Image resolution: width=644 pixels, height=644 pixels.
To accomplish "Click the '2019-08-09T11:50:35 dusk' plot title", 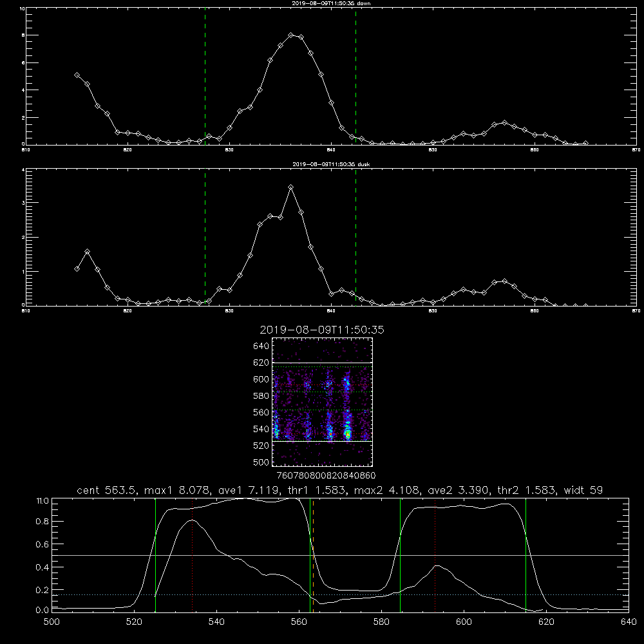I will click(x=332, y=164).
